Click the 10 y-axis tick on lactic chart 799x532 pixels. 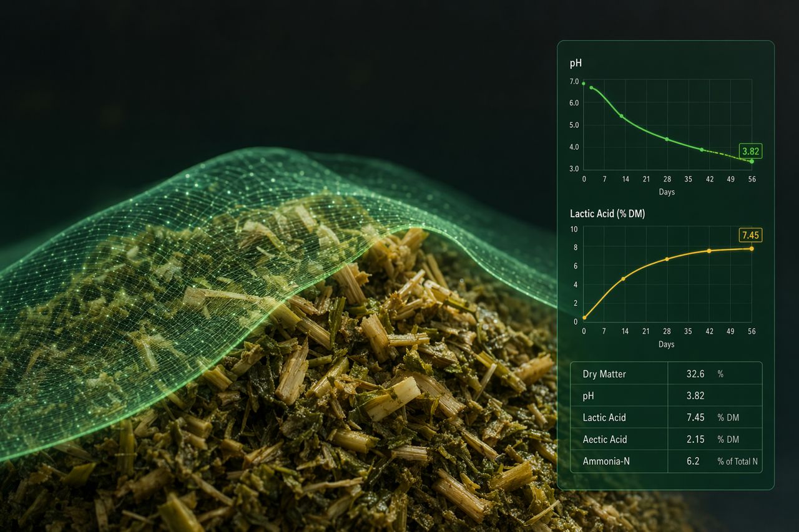point(574,229)
